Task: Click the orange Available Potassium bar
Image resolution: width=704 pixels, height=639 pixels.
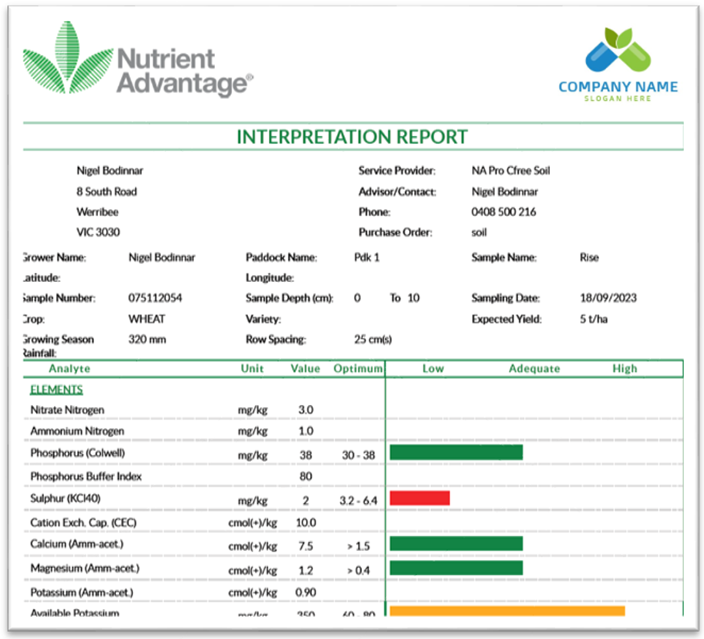Action: (x=506, y=611)
